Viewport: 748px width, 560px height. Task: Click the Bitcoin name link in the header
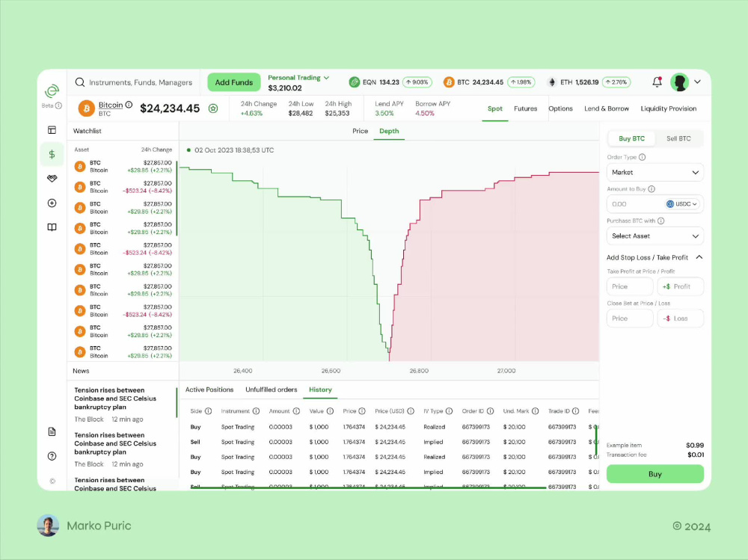[x=111, y=105]
